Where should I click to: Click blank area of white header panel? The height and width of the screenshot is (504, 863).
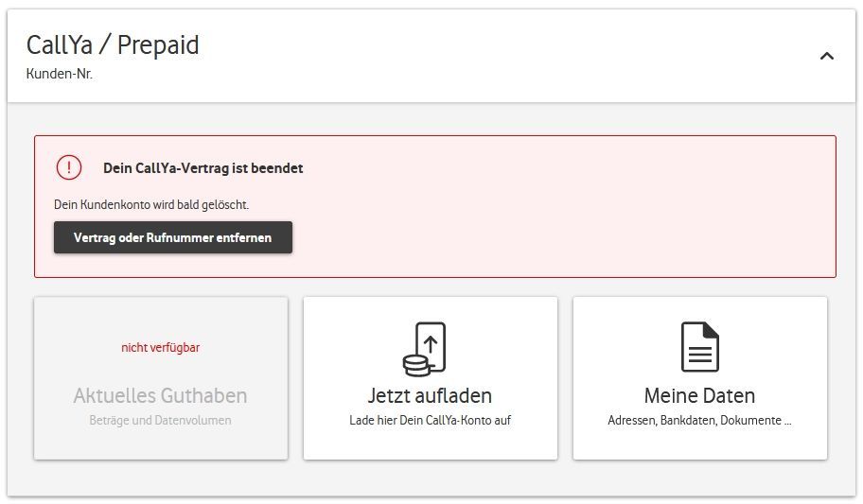tap(495, 55)
